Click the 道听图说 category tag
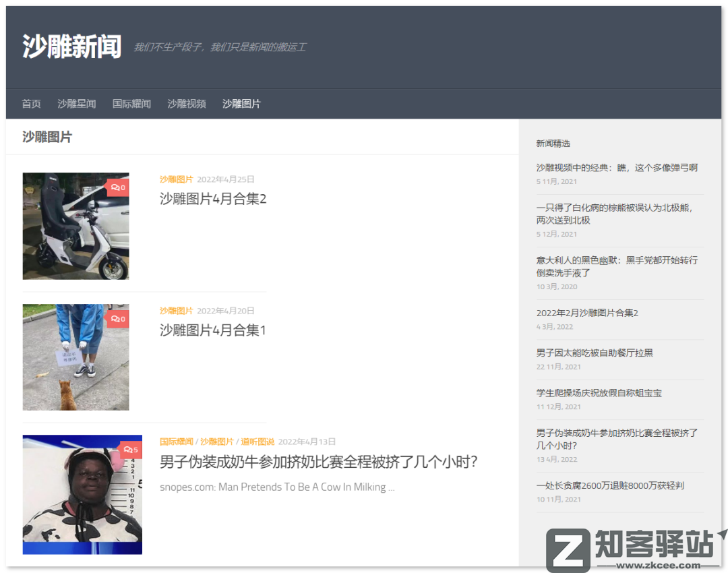Image resolution: width=728 pixels, height=573 pixels. [259, 442]
